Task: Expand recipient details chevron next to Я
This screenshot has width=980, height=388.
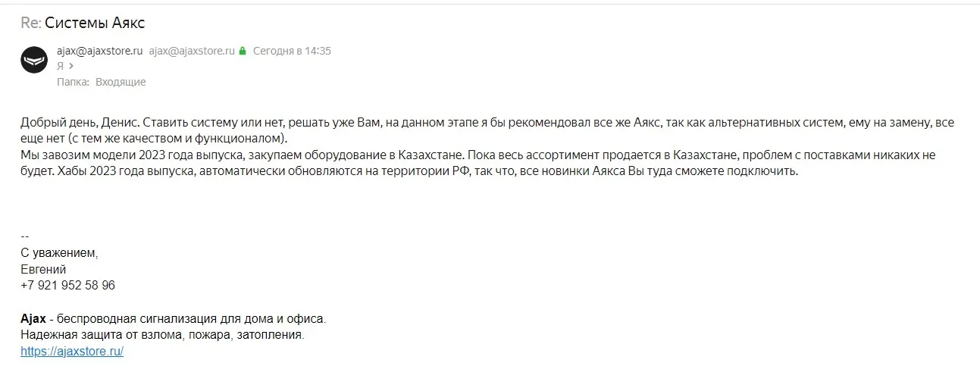Action: [x=71, y=66]
